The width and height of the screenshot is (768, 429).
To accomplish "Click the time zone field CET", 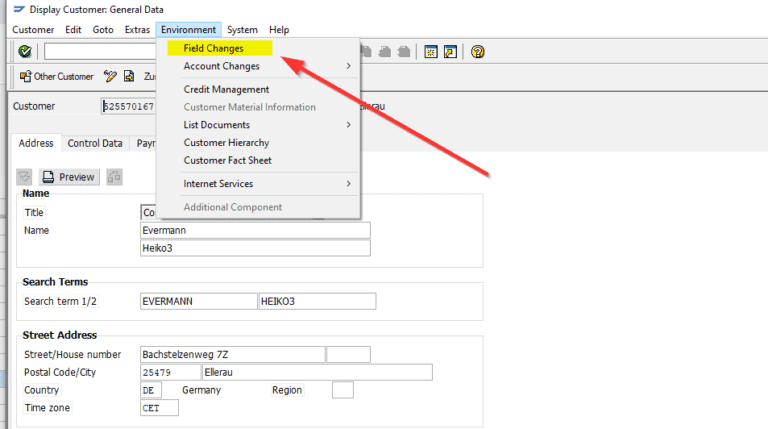I will coord(159,408).
